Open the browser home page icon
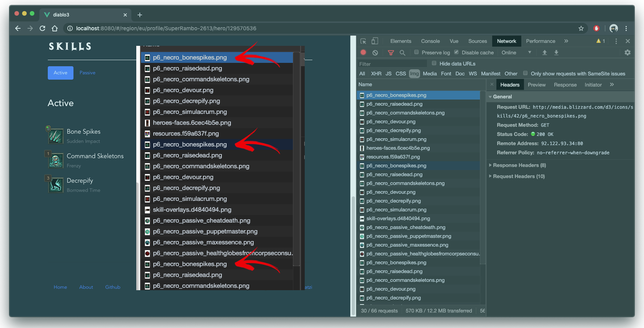Screen dimensions: 644x328 55,28
